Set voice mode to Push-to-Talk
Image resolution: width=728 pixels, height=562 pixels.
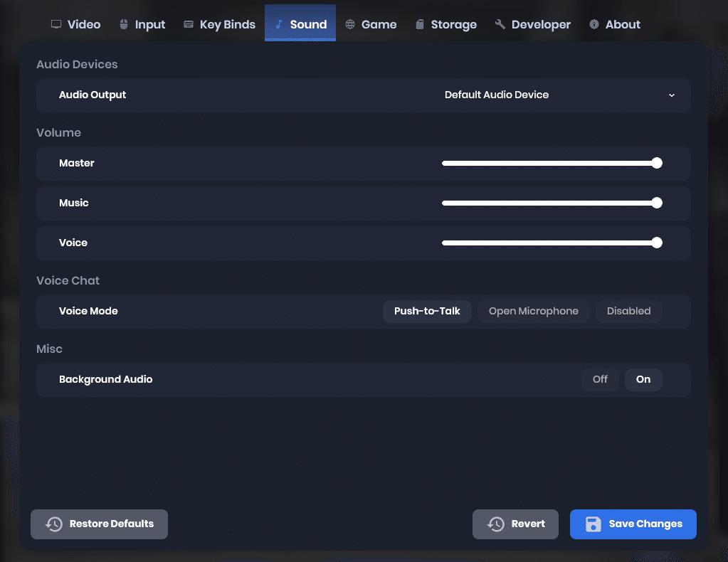427,311
